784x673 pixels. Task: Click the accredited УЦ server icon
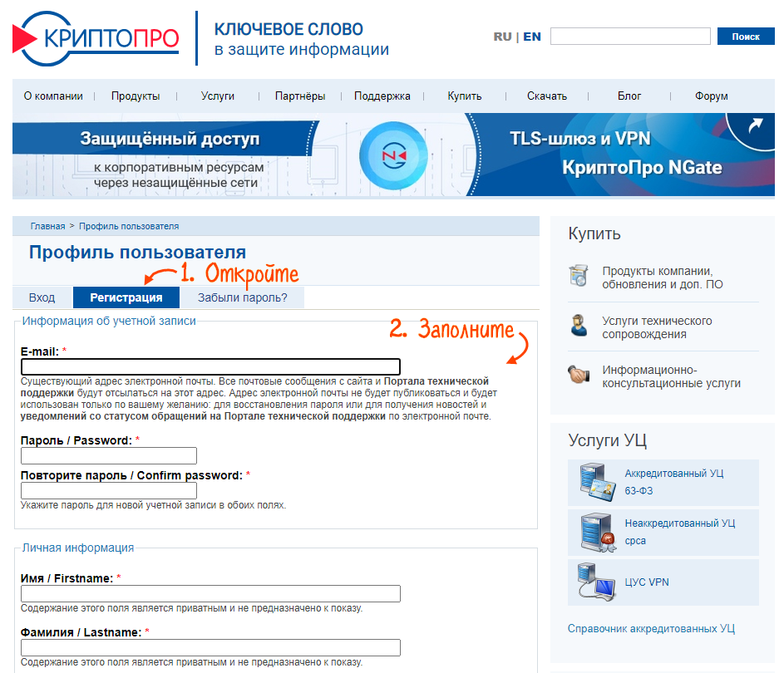click(598, 482)
